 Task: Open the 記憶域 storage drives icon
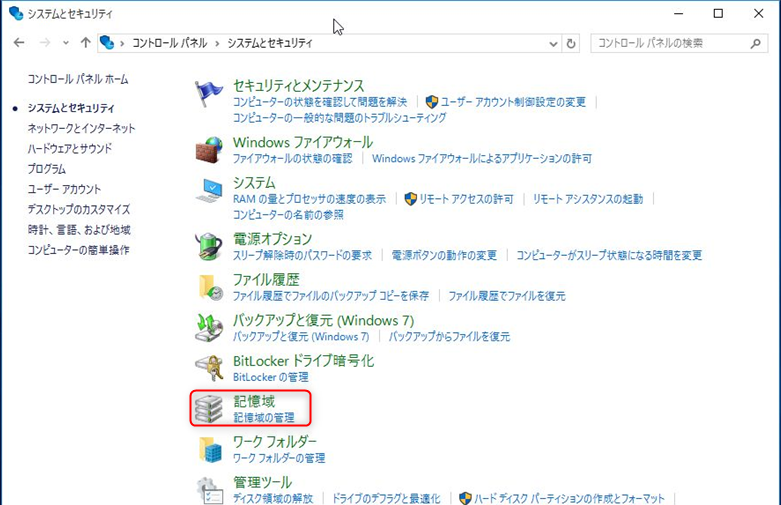(x=210, y=408)
